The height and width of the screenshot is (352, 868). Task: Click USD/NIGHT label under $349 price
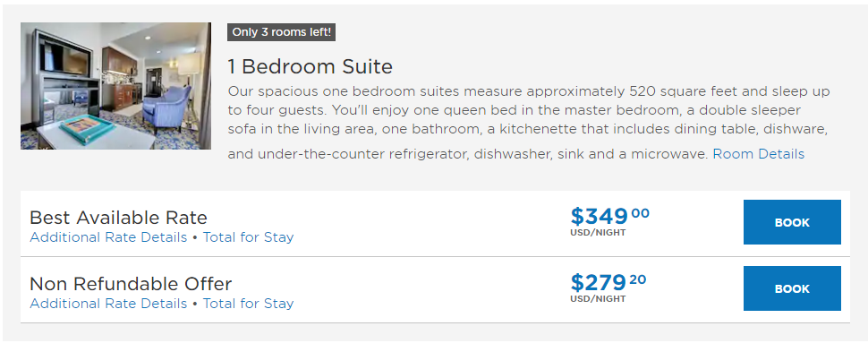tap(598, 233)
